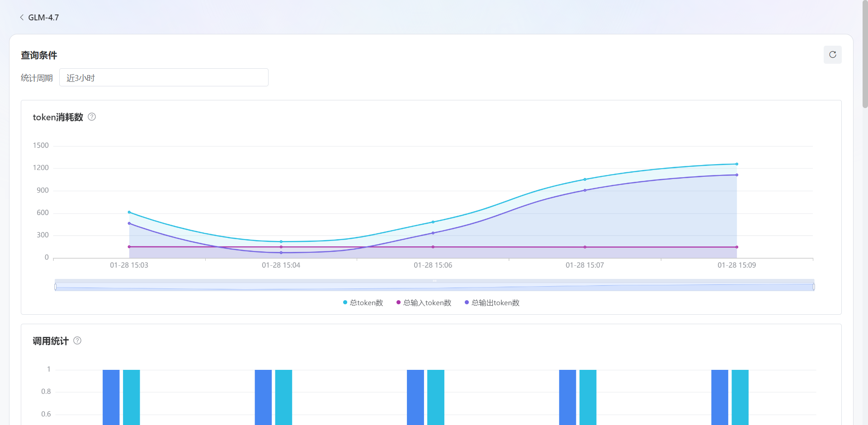This screenshot has height=425, width=868.
Task: Click the GLM-4.7 page title
Action: click(43, 18)
